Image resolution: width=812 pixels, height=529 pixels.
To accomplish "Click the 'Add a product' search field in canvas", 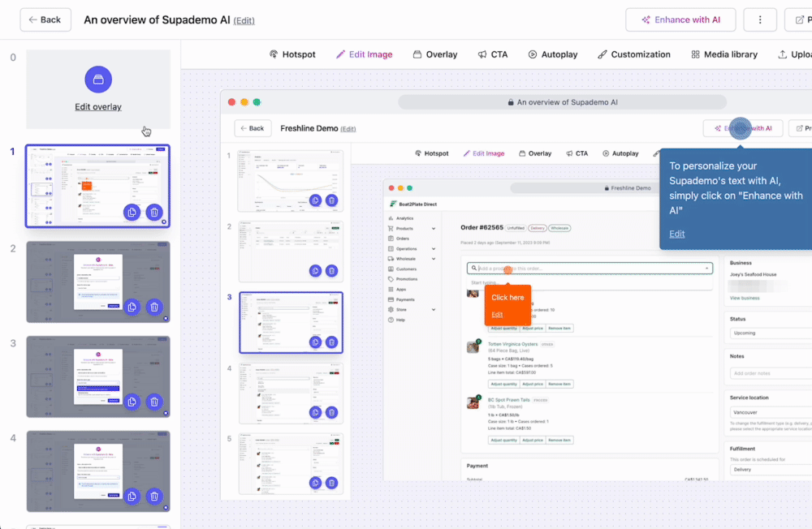I will (x=590, y=268).
